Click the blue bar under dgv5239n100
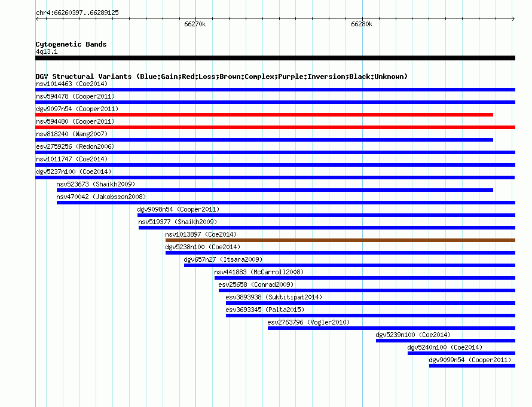532x407 pixels. (x=445, y=341)
